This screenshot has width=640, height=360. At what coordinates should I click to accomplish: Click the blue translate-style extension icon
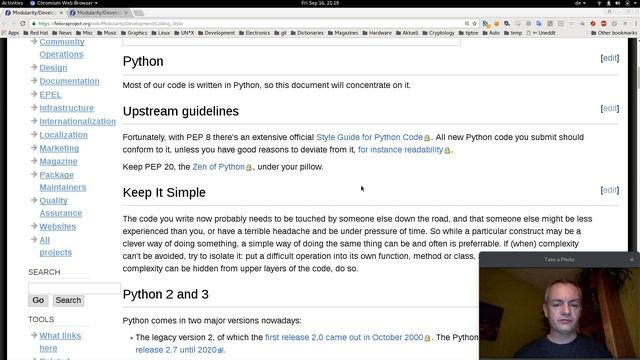coord(539,24)
